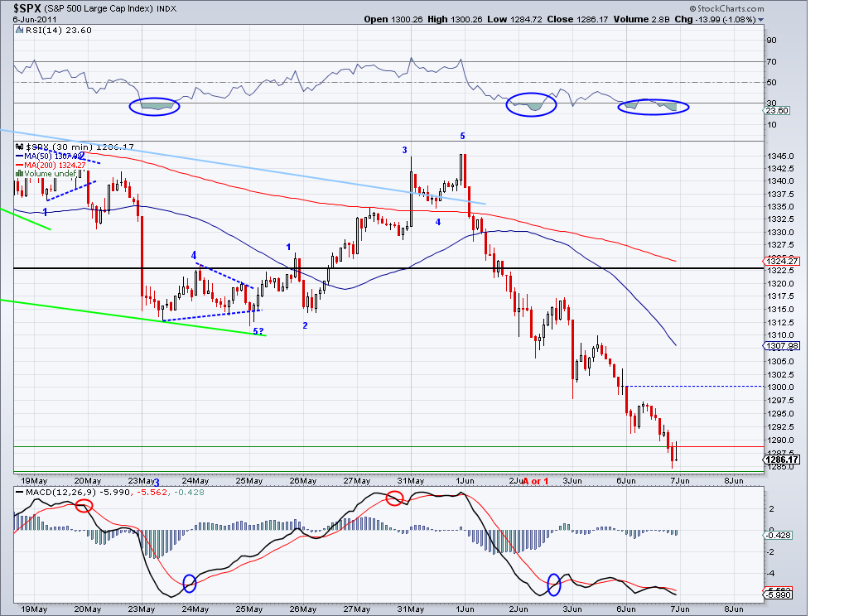Click the volume bars icon before Volume undef

[20, 174]
